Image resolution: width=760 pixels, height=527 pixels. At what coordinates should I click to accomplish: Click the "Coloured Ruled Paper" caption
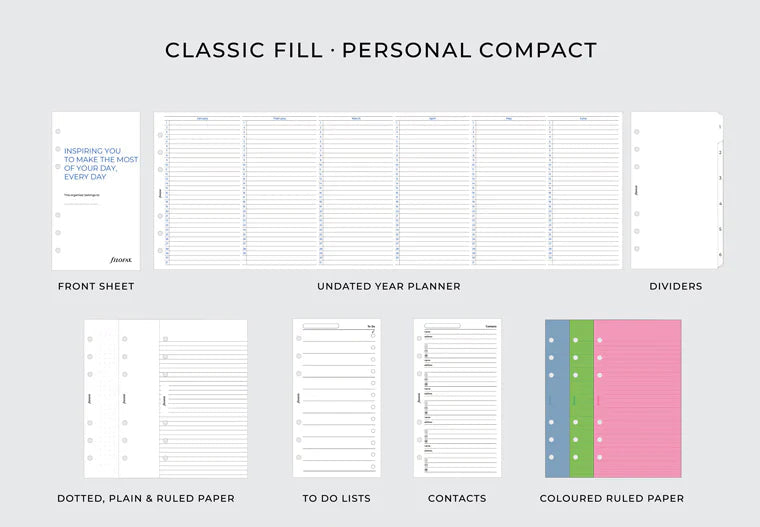click(612, 498)
